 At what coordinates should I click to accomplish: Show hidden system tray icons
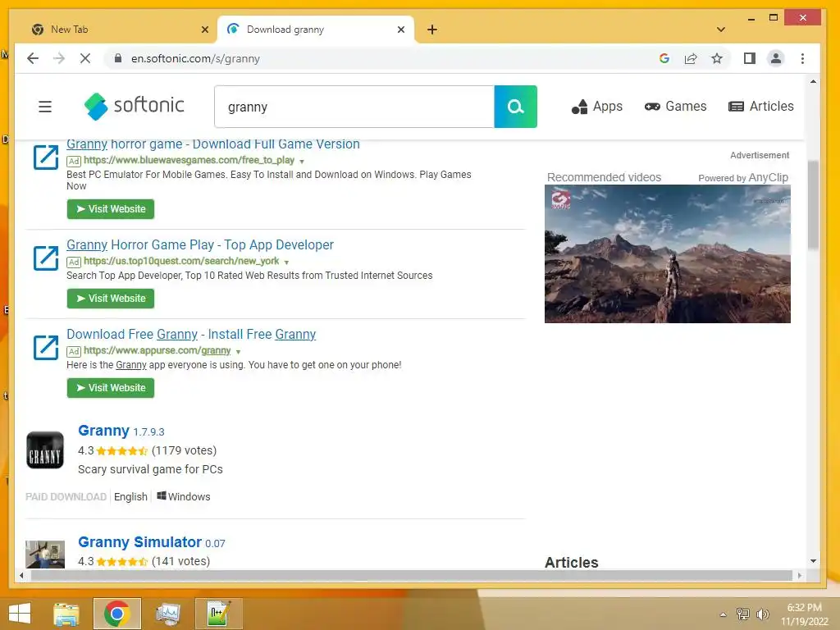pyautogui.click(x=724, y=614)
